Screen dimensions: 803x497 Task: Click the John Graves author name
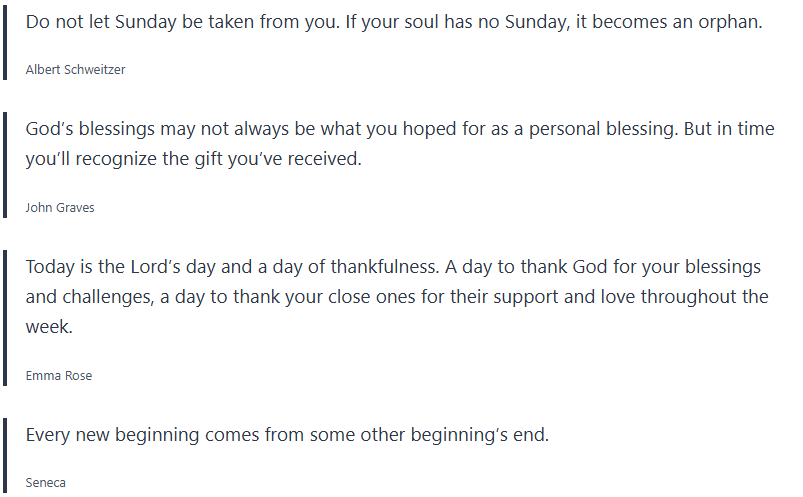click(x=60, y=208)
